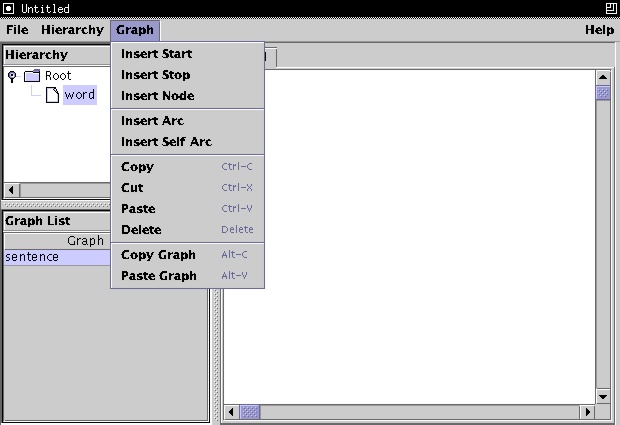620x425 pixels.
Task: Choose Insert Start from Graph menu
Action: point(187,54)
